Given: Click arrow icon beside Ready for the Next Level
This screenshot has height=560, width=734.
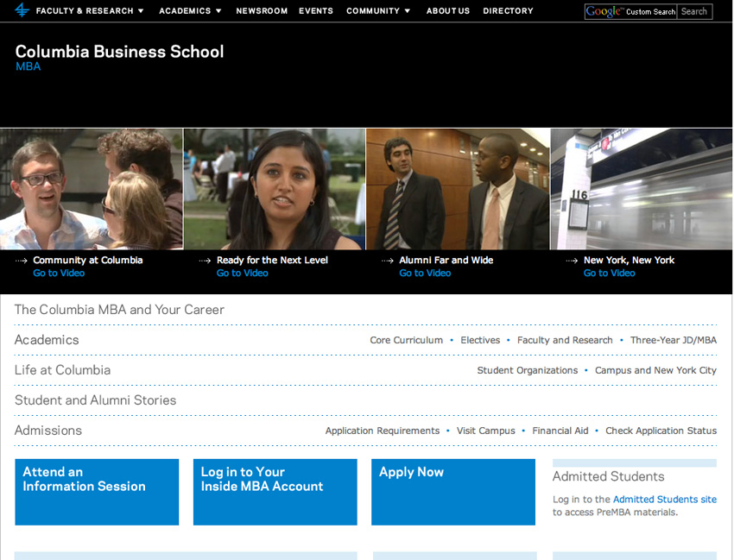Looking at the screenshot, I should point(205,261).
